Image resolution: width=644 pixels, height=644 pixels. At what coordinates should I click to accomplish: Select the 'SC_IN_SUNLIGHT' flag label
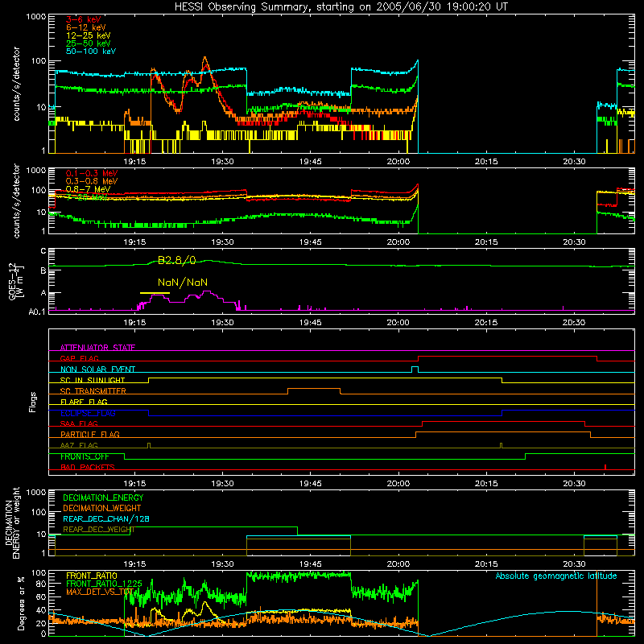point(93,380)
